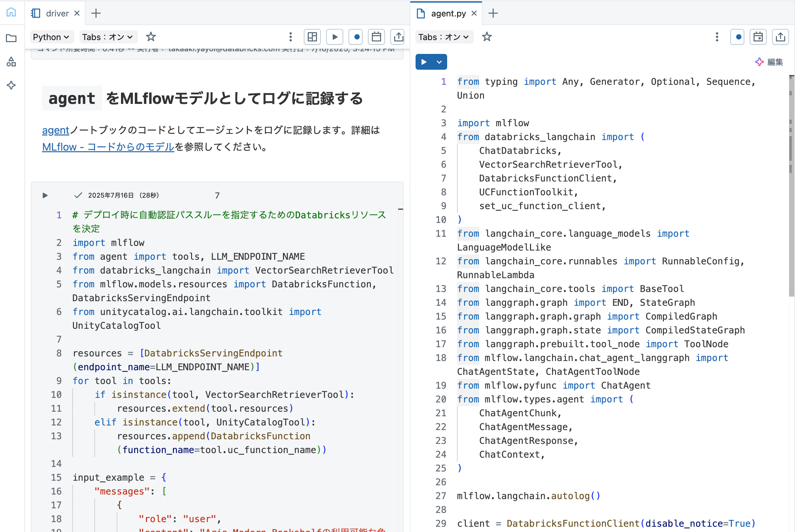Click 'ChatAgentResponse,' on line 23
The height and width of the screenshot is (532, 795).
point(528,440)
